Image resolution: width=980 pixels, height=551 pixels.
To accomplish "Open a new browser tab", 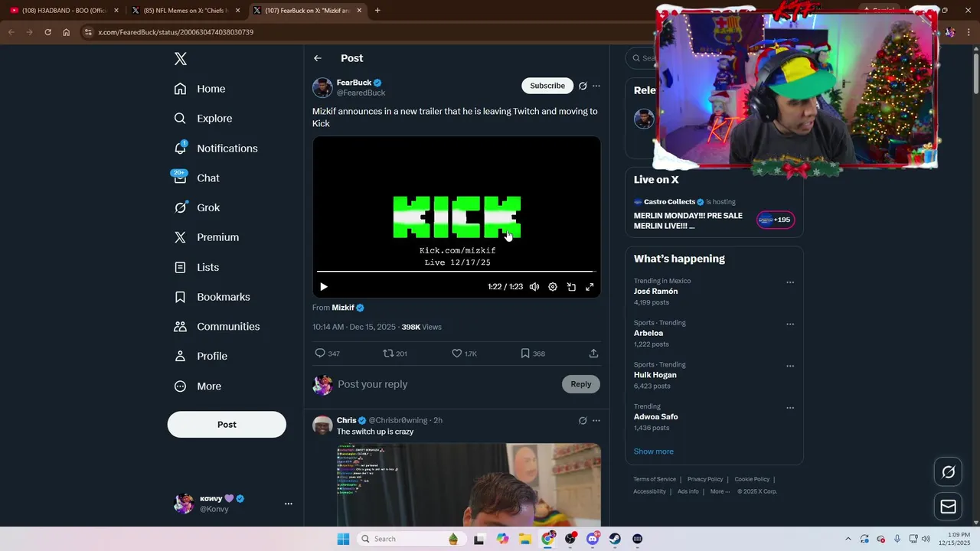I will tap(377, 11).
